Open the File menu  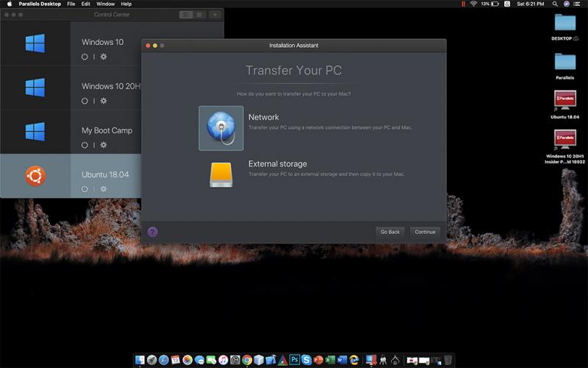pos(71,4)
